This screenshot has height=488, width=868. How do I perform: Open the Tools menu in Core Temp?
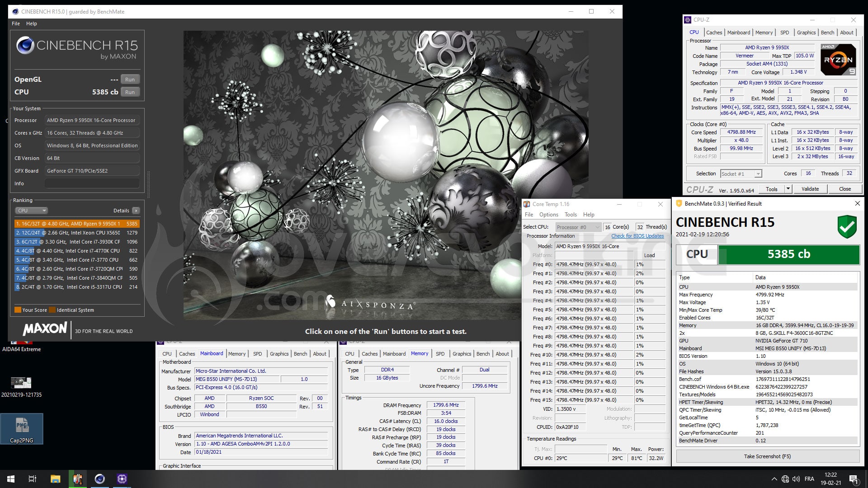(571, 215)
